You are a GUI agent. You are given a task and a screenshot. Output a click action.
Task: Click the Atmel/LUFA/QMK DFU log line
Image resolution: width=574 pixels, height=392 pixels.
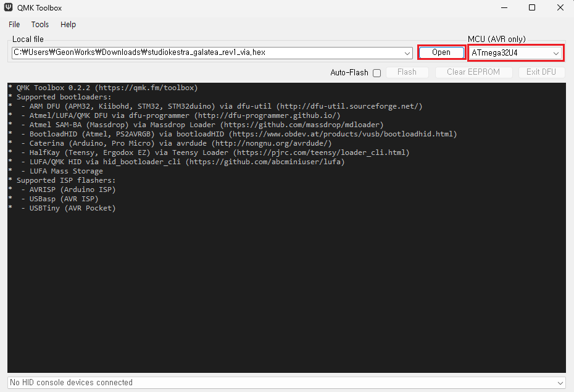[x=175, y=115]
